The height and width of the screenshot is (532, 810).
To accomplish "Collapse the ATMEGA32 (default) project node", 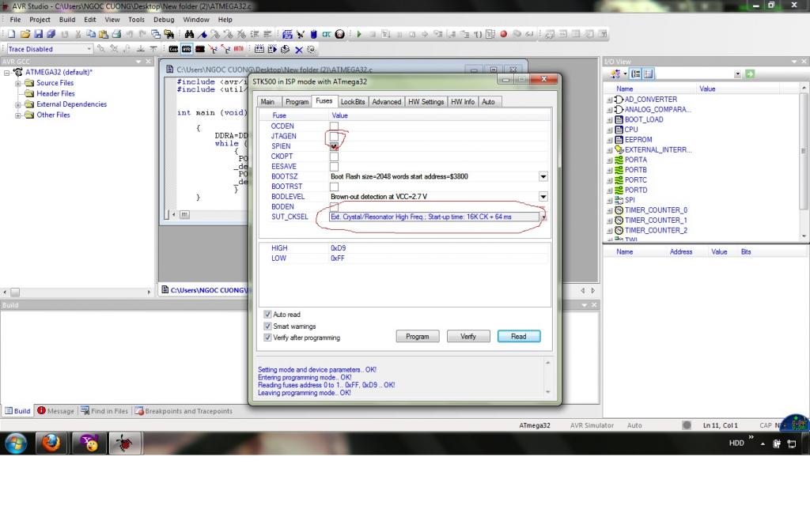I will pyautogui.click(x=6, y=73).
